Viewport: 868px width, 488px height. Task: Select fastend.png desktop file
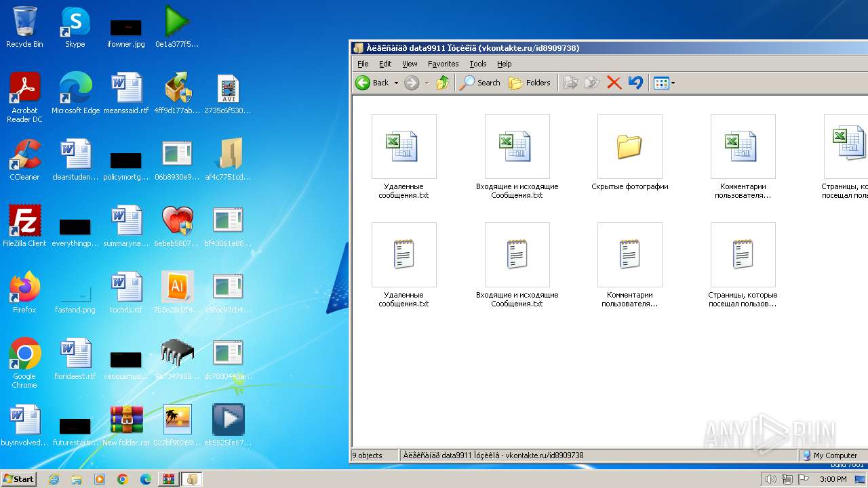[75, 298]
